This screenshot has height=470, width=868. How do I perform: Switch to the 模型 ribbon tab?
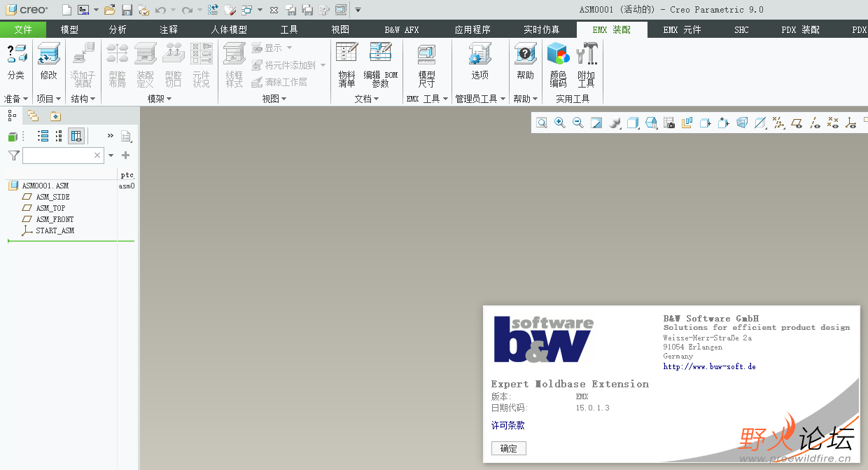[x=69, y=29]
